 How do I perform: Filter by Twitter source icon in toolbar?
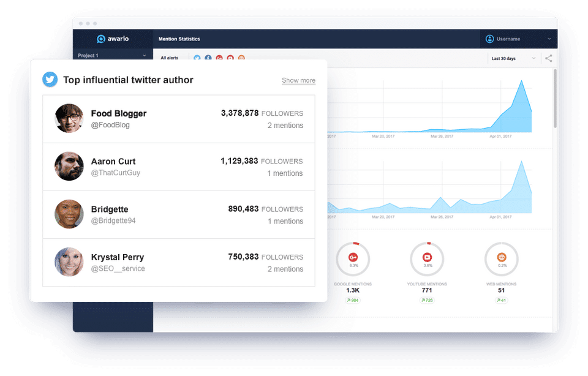[x=197, y=58]
